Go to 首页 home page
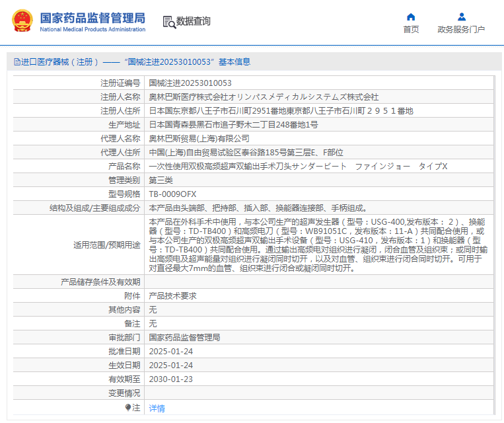504x423 pixels. pos(411,30)
